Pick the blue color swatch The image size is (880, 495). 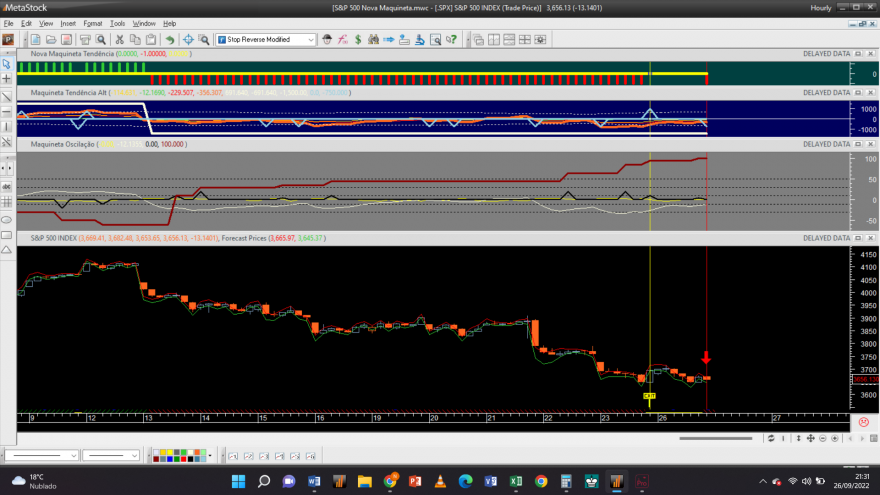(169, 459)
